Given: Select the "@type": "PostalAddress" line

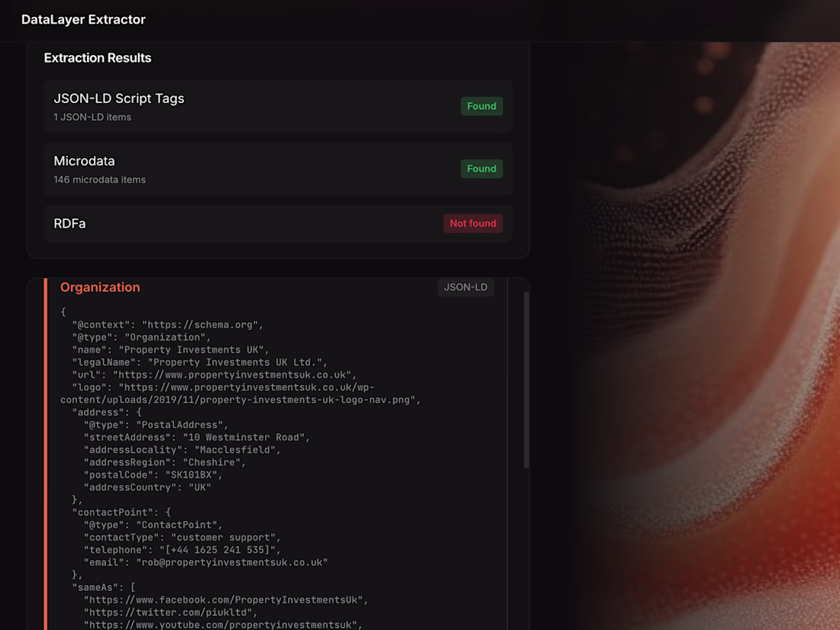Looking at the screenshot, I should point(156,425).
